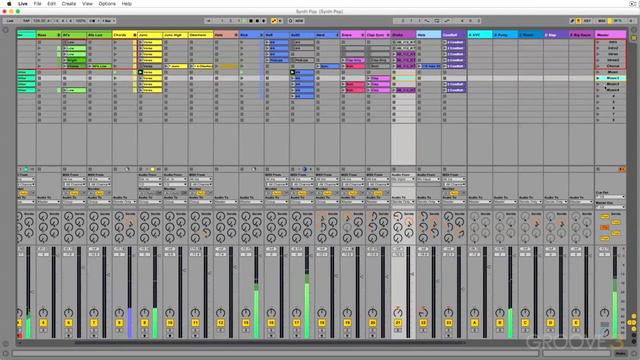Switch to Arrangement view with the top-right selector
Image resolution: width=640 pixels, height=360 pixels.
tap(634, 30)
